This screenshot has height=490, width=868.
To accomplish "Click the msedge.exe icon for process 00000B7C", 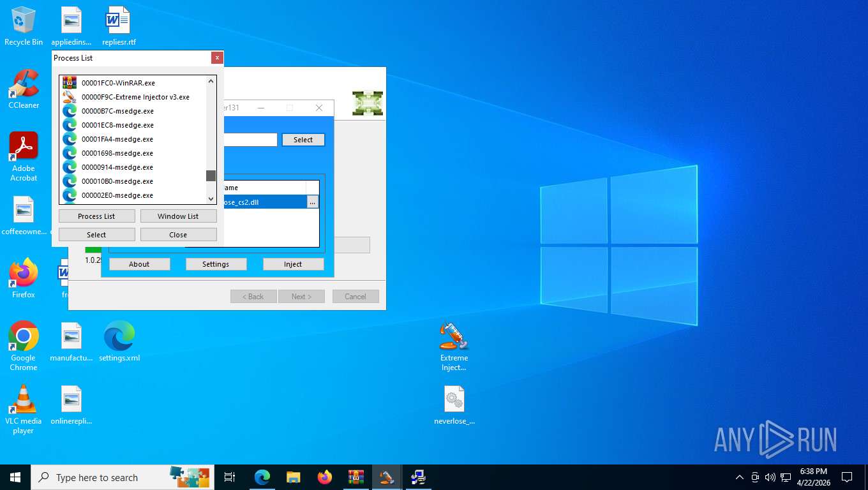I will point(70,111).
